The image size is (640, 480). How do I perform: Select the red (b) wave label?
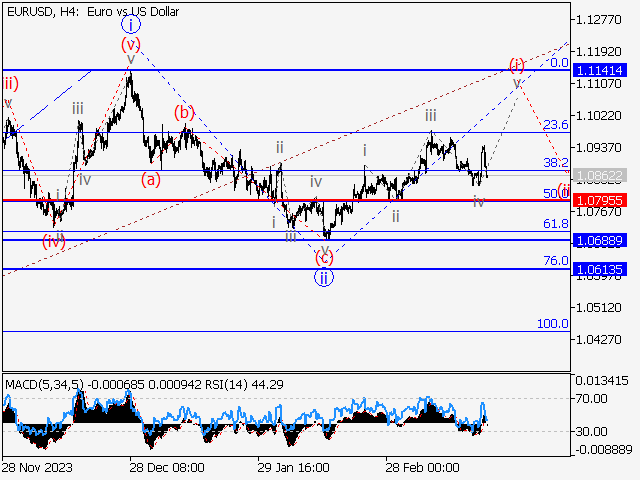[184, 112]
